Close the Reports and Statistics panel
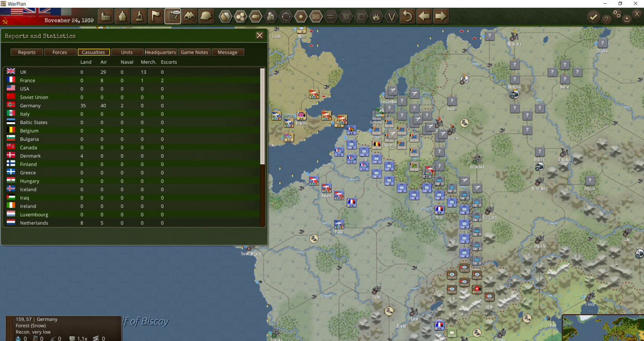This screenshot has height=341, width=644. point(260,35)
